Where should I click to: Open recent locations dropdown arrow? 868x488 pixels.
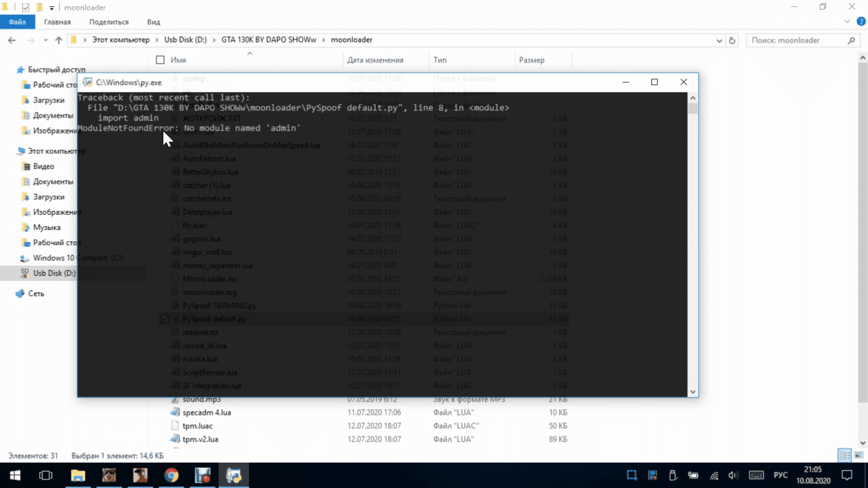(x=46, y=40)
